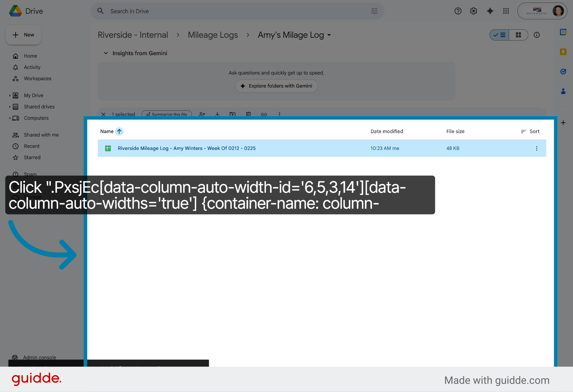Click Summarize this file button
Viewport: 573px width, 392px height.
click(167, 114)
